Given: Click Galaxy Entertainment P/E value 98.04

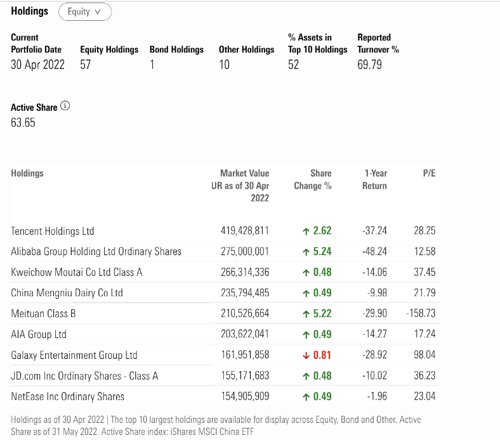Looking at the screenshot, I should (425, 355).
